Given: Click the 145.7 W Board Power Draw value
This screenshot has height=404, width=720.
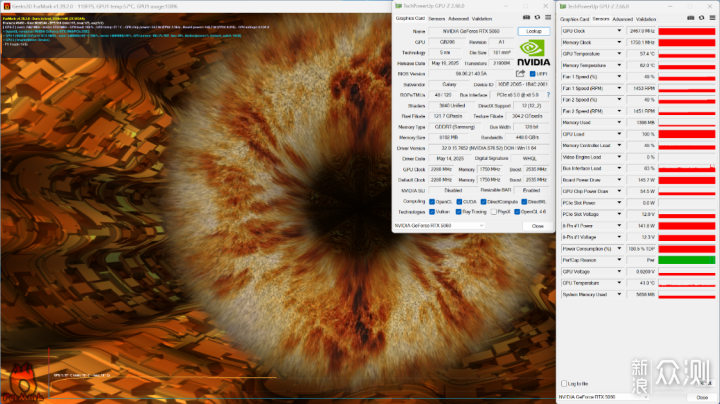Looking at the screenshot, I should [641, 180].
